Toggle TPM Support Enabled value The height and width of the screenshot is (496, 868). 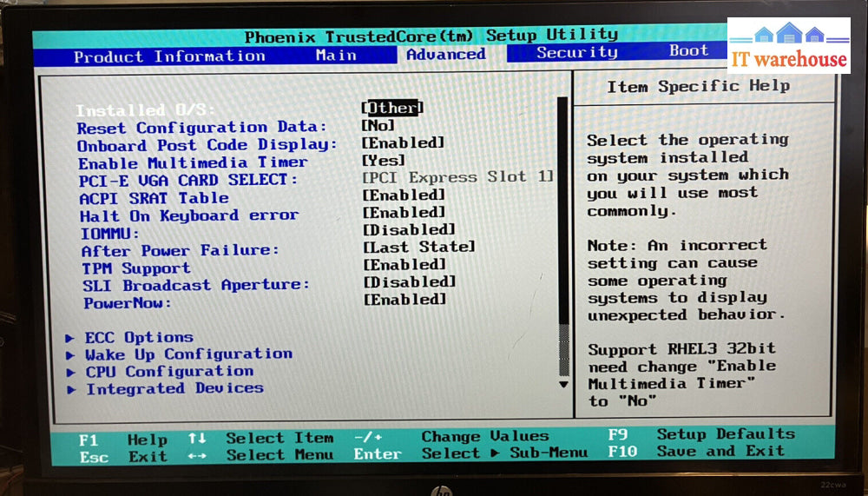(404, 265)
